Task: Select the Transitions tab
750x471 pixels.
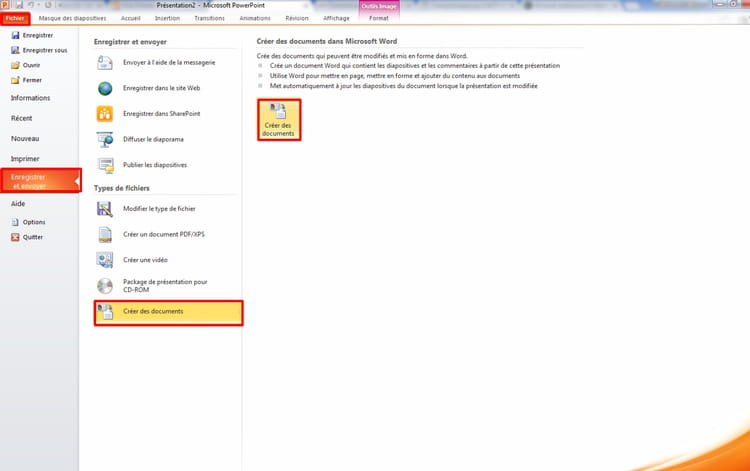Action: [210, 18]
